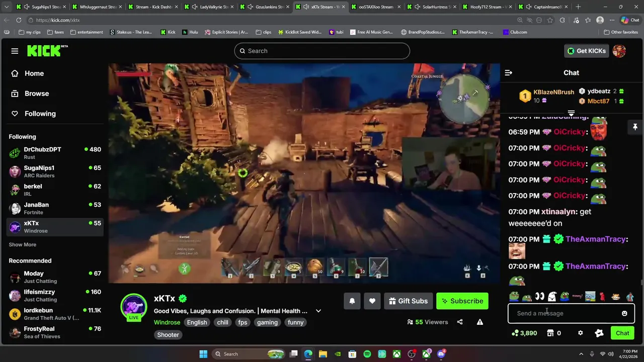Image resolution: width=644 pixels, height=362 pixels.
Task: Toggle follow heart button
Action: tap(372, 301)
